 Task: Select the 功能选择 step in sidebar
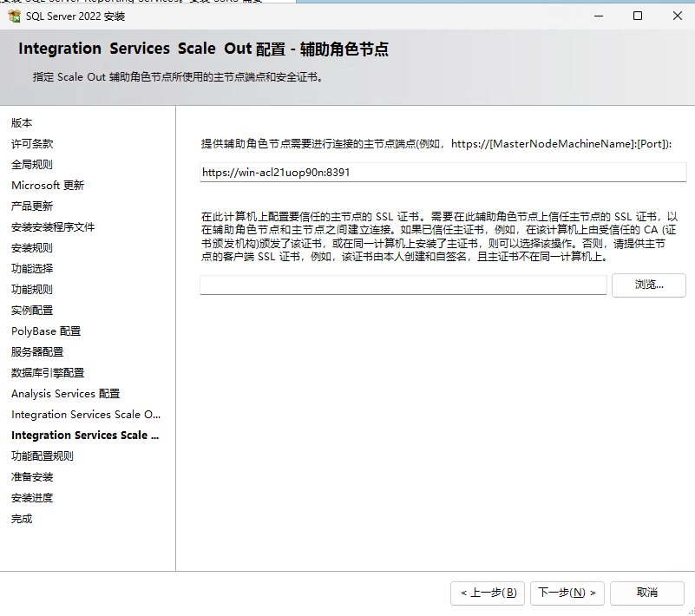tap(32, 269)
